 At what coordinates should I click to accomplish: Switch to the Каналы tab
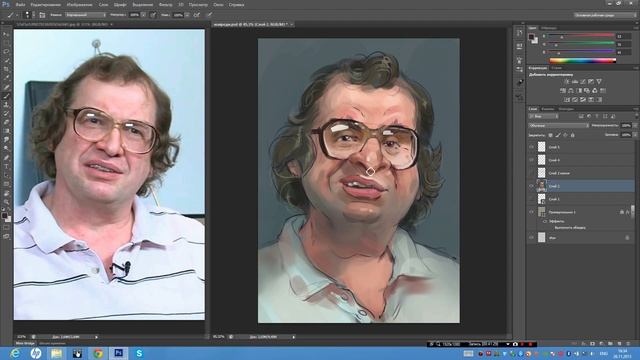[x=547, y=109]
